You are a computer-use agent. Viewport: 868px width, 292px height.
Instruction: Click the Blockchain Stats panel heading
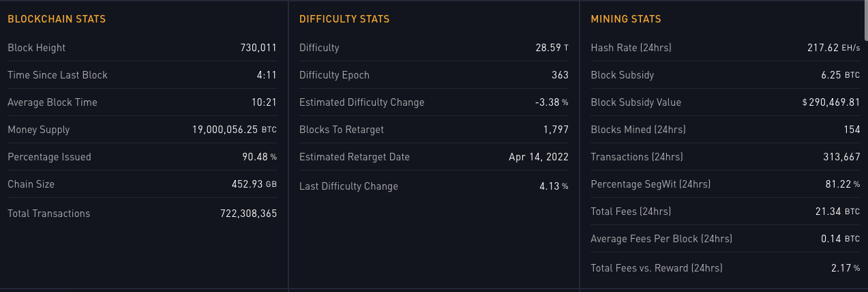coord(57,19)
